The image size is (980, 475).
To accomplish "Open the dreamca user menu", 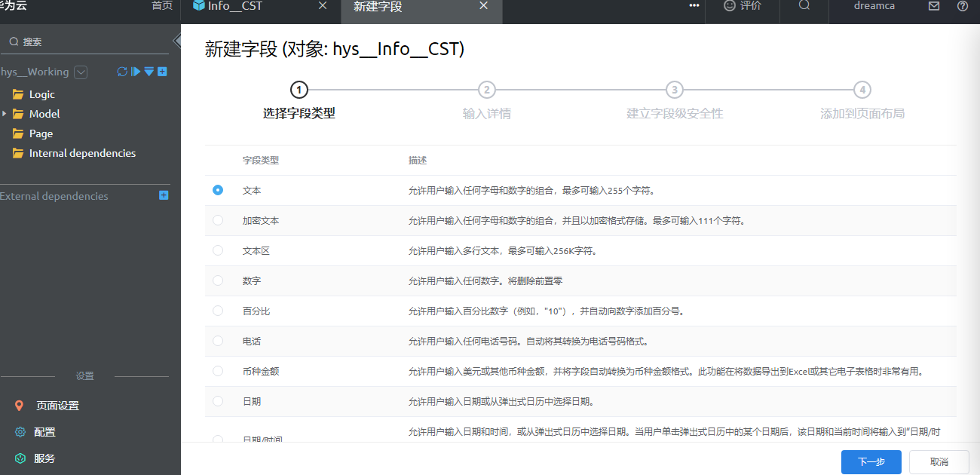I will [874, 6].
